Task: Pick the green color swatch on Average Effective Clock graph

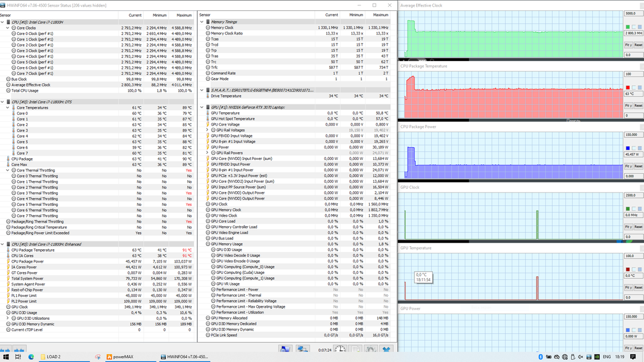Action: (x=628, y=27)
